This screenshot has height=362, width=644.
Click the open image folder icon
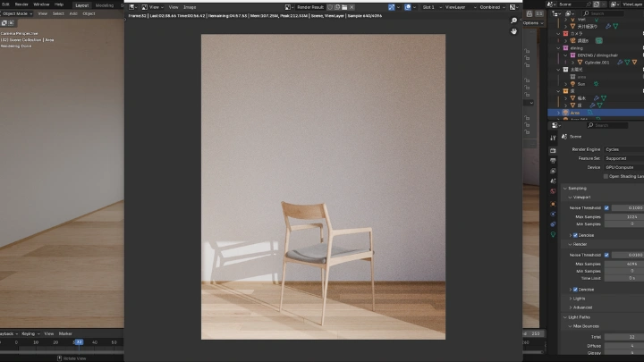344,7
